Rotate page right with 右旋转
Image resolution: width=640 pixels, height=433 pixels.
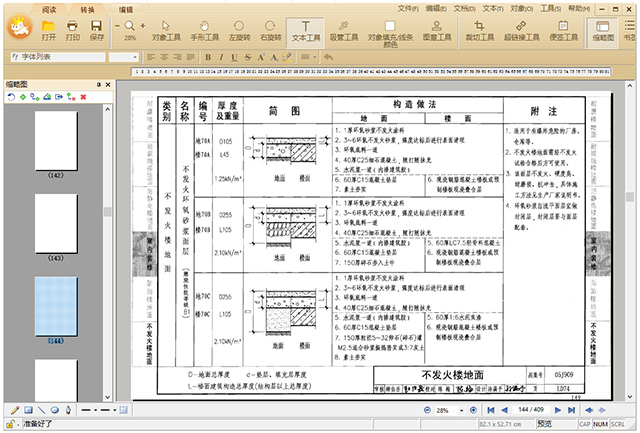tap(270, 30)
